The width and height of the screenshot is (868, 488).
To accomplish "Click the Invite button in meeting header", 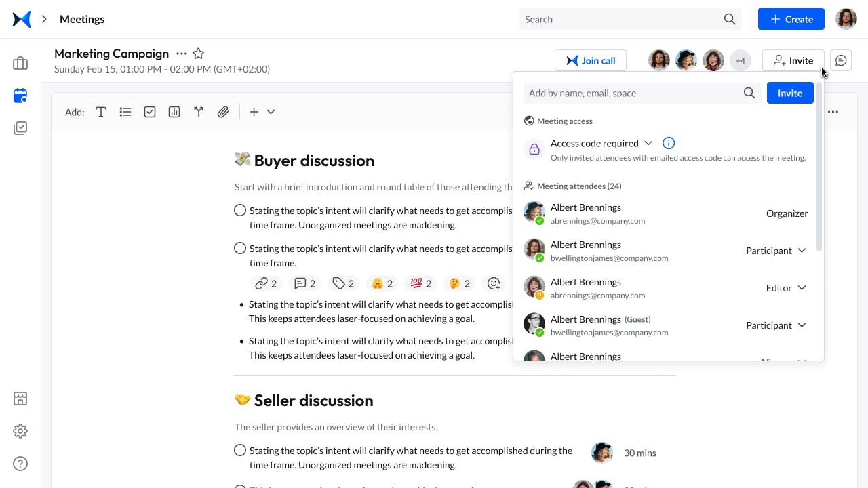I will pos(793,60).
